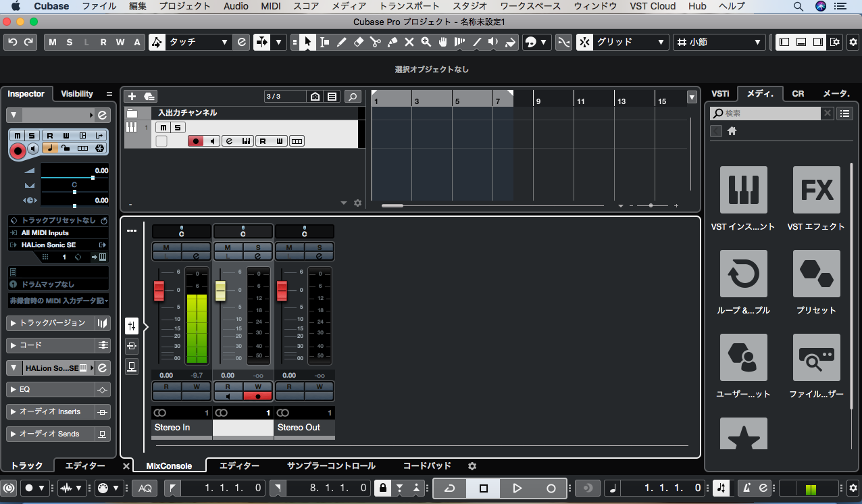Toggle transport Cycle loop button
Image resolution: width=862 pixels, height=504 pixels.
pos(450,488)
